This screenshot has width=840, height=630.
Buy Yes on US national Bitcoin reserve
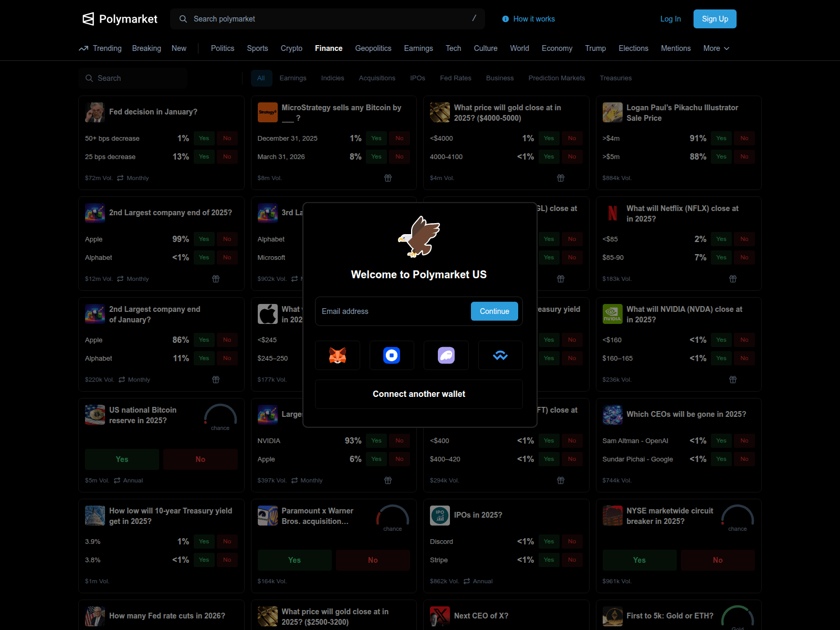(x=122, y=459)
